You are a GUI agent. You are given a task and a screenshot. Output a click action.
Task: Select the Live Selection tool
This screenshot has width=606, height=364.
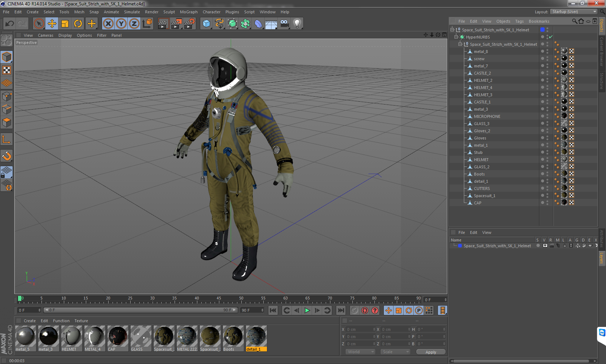click(x=39, y=24)
